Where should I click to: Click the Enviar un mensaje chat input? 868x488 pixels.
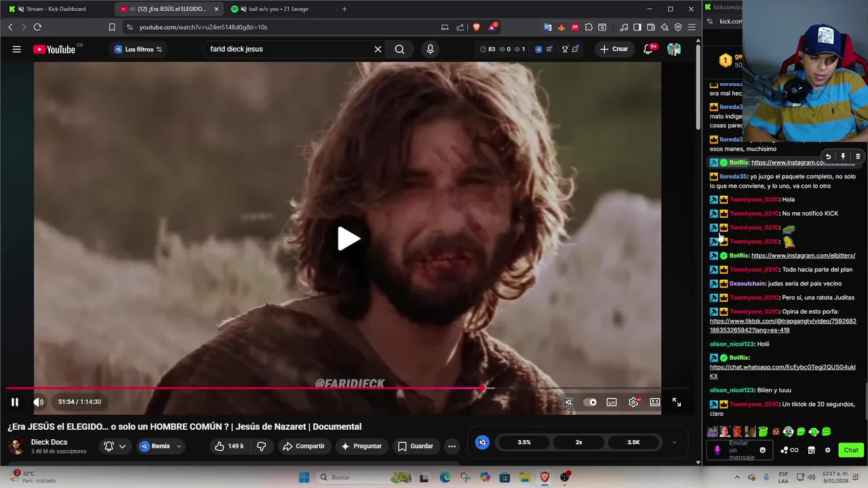coord(741,450)
